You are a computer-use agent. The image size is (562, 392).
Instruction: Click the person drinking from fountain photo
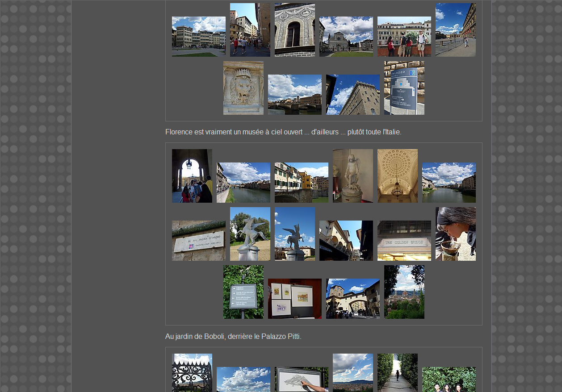(x=455, y=234)
